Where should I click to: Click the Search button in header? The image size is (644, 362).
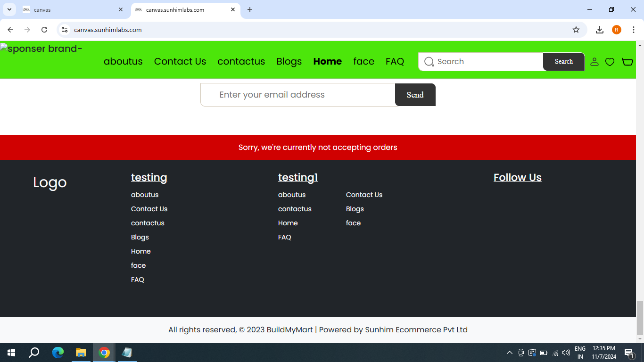[564, 62]
